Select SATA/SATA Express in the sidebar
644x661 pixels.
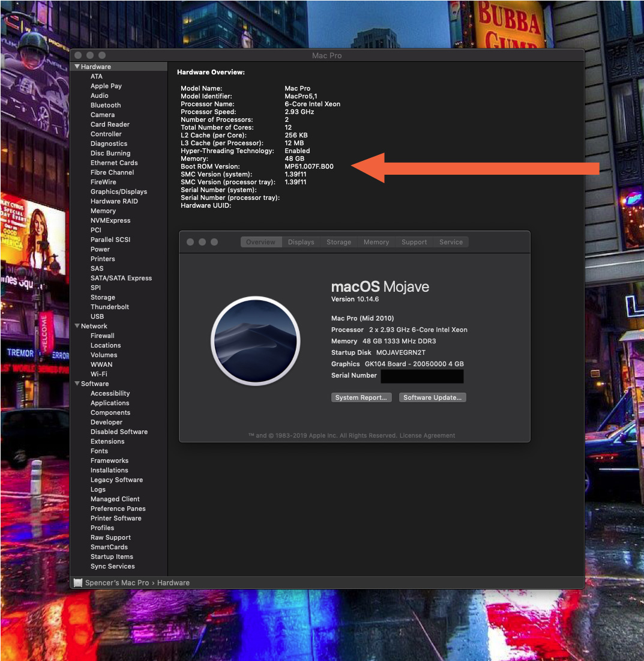click(x=121, y=278)
